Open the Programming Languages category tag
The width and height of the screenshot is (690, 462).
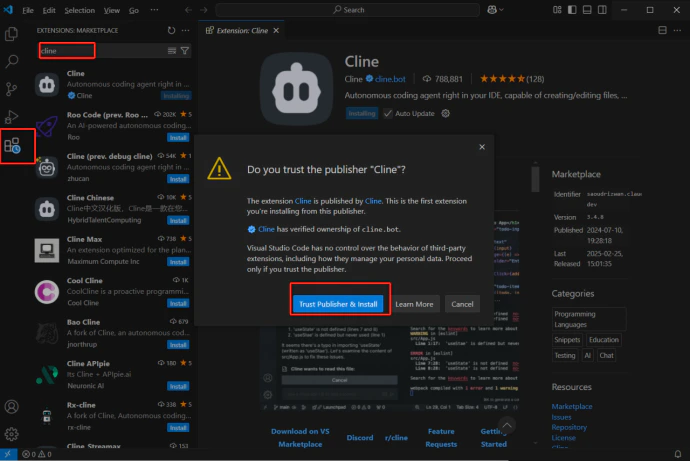point(588,319)
